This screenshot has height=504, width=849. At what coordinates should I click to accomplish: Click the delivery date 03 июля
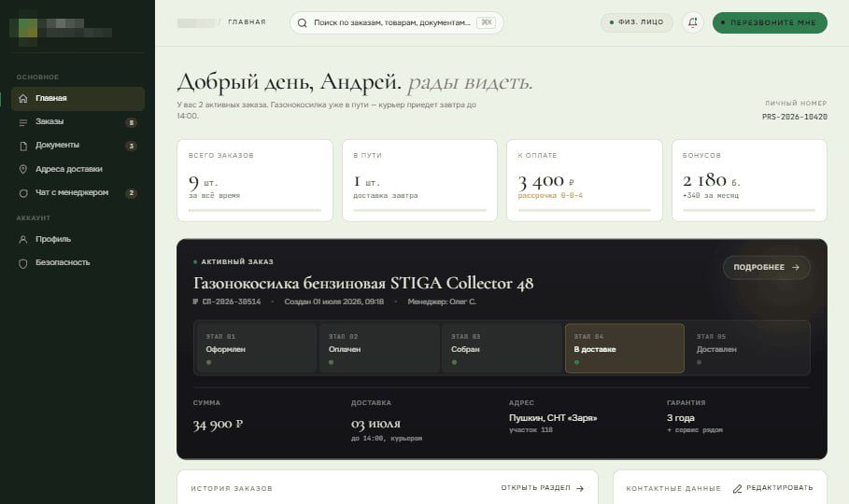(x=375, y=424)
